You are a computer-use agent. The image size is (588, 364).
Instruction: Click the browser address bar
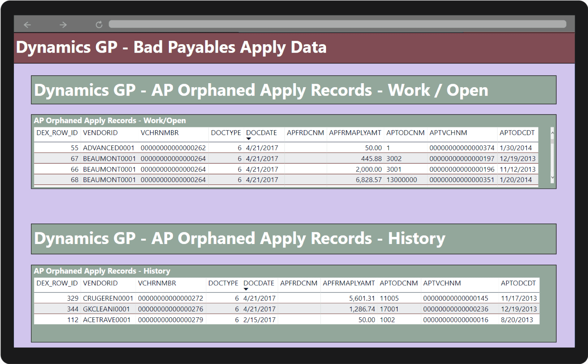pos(337,24)
